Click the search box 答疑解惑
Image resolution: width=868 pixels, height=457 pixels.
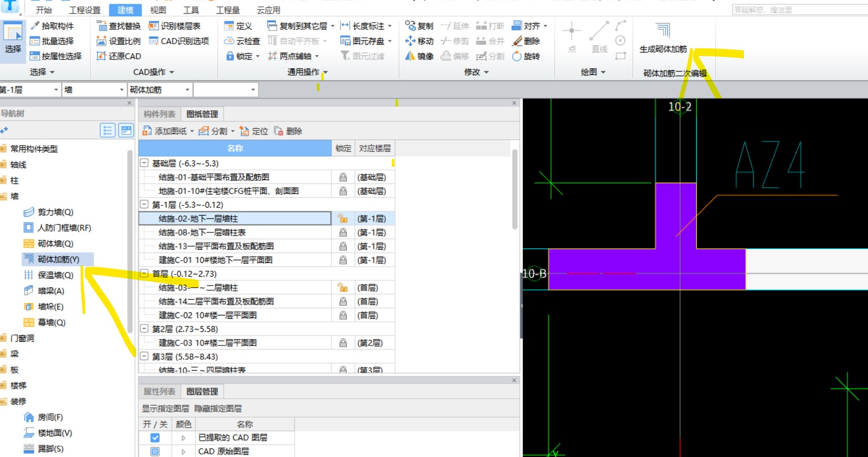[800, 9]
